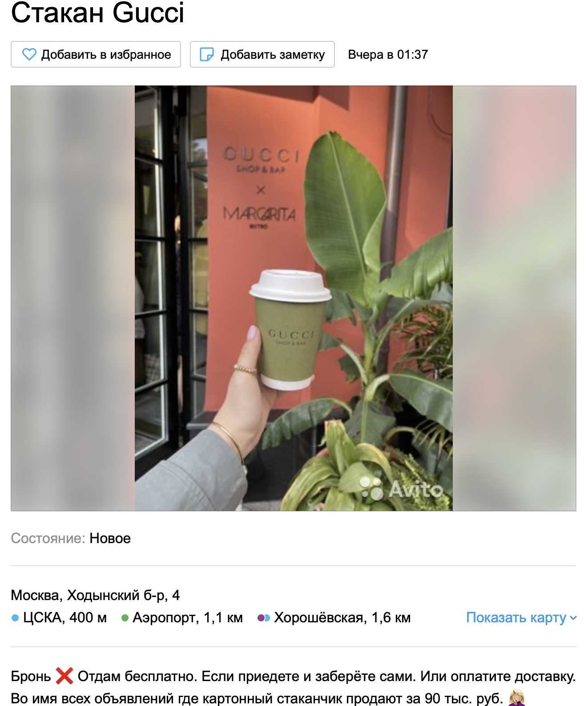
Task: Click the green Аэропорт metro dot
Action: point(125,618)
